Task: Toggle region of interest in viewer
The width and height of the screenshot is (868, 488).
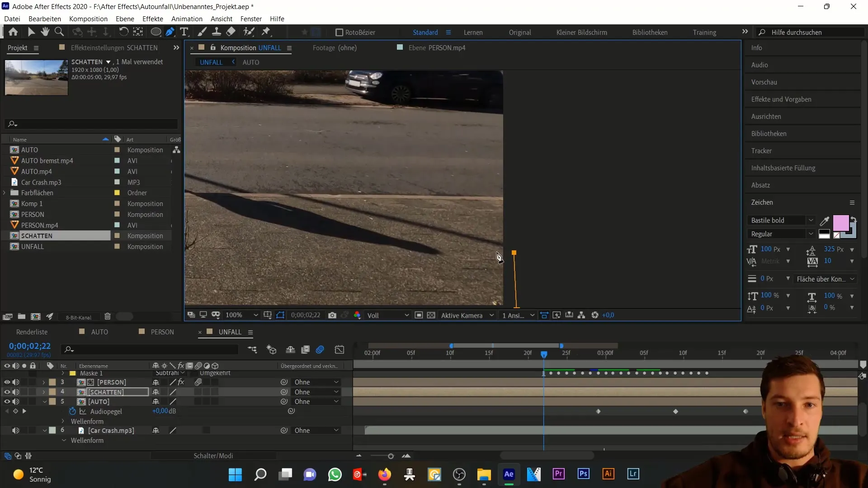Action: point(419,315)
